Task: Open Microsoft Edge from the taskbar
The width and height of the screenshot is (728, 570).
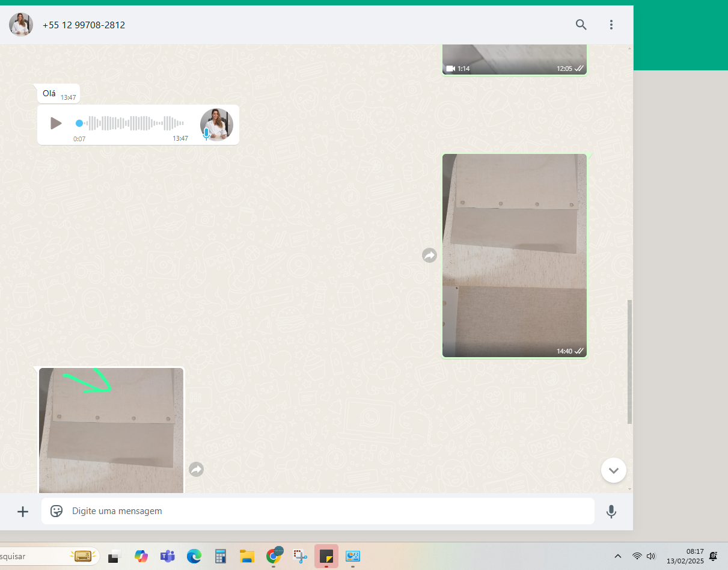Action: [194, 556]
